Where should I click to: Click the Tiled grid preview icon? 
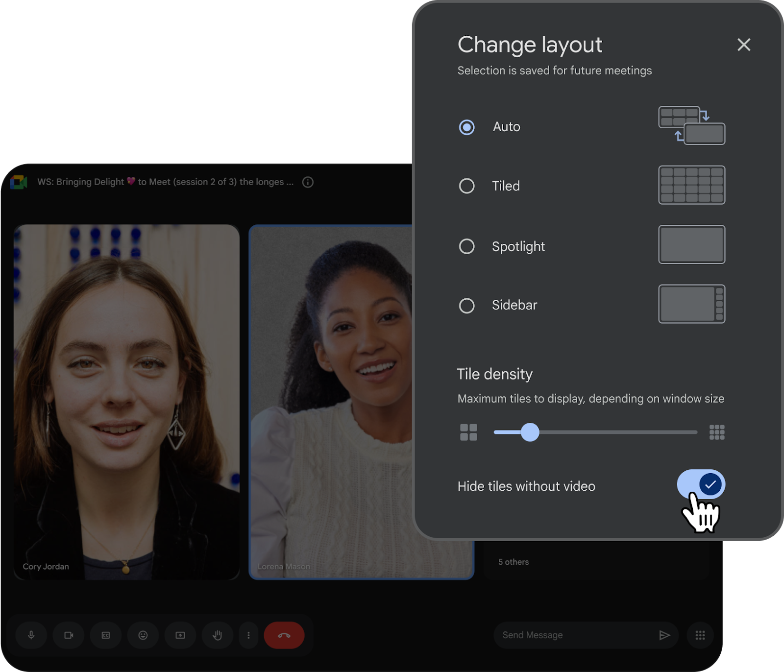pos(691,185)
